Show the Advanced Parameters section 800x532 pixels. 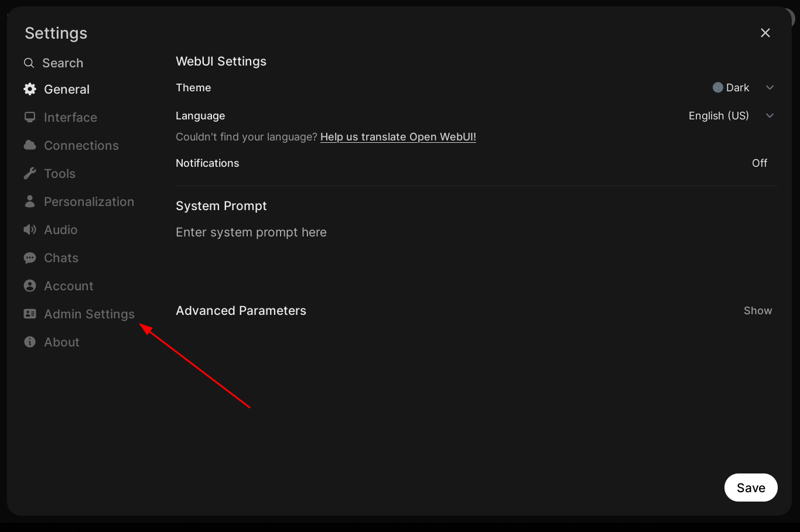(x=757, y=311)
